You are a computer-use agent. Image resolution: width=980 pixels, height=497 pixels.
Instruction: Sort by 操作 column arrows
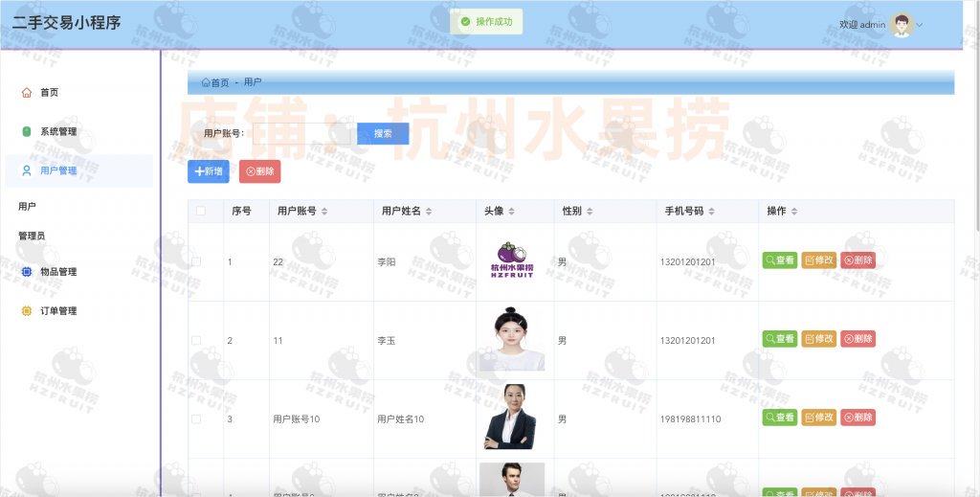pos(793,212)
